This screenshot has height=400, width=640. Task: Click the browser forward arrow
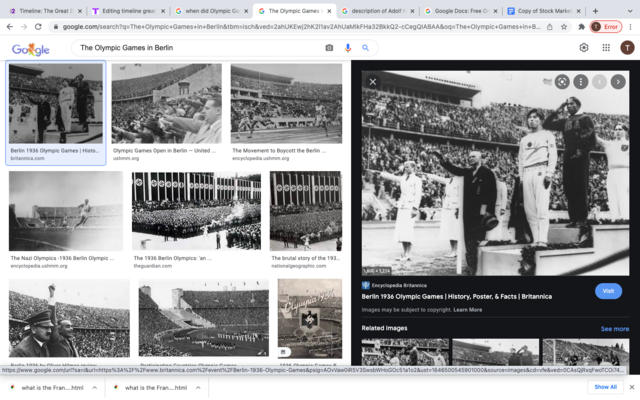click(24, 27)
